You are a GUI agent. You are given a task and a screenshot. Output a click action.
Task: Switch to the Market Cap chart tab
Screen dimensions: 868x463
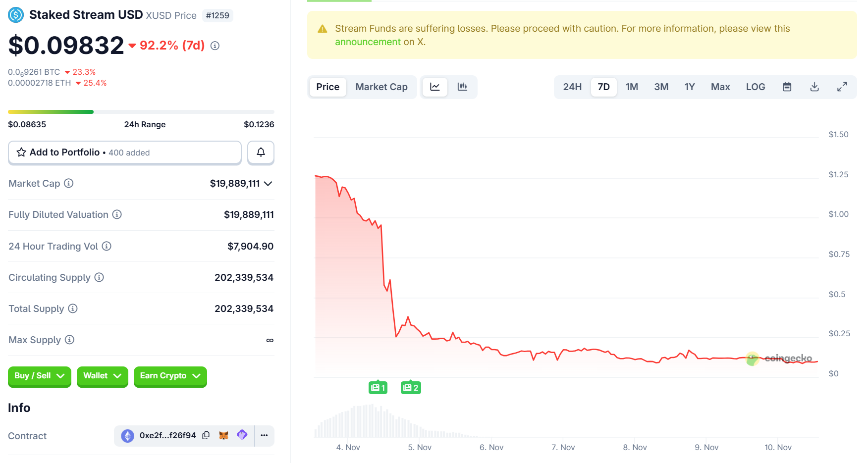pyautogui.click(x=381, y=87)
